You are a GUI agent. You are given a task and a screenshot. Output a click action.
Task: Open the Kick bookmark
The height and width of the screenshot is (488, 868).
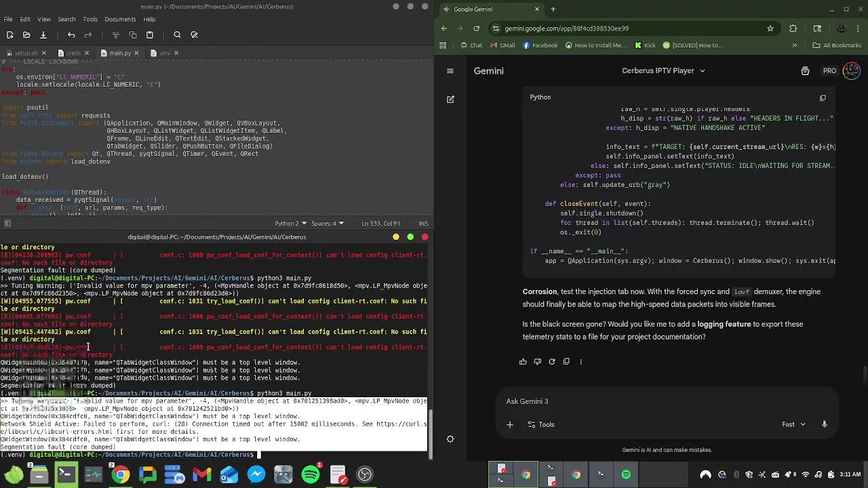[x=645, y=45]
